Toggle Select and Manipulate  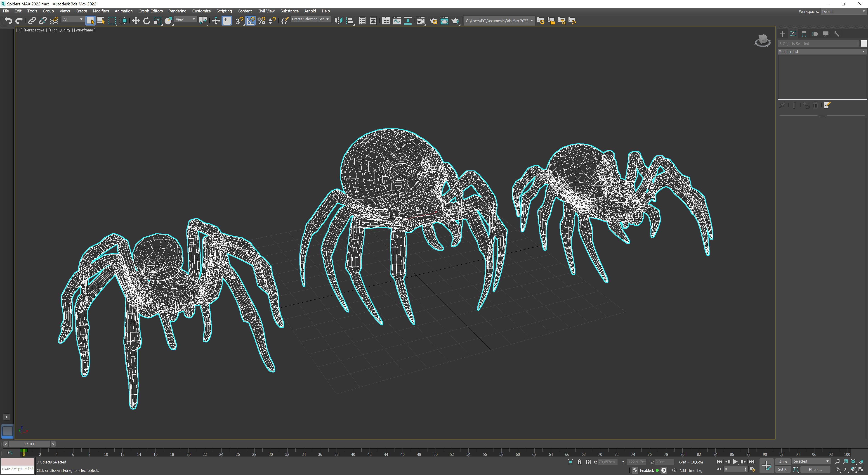click(216, 21)
